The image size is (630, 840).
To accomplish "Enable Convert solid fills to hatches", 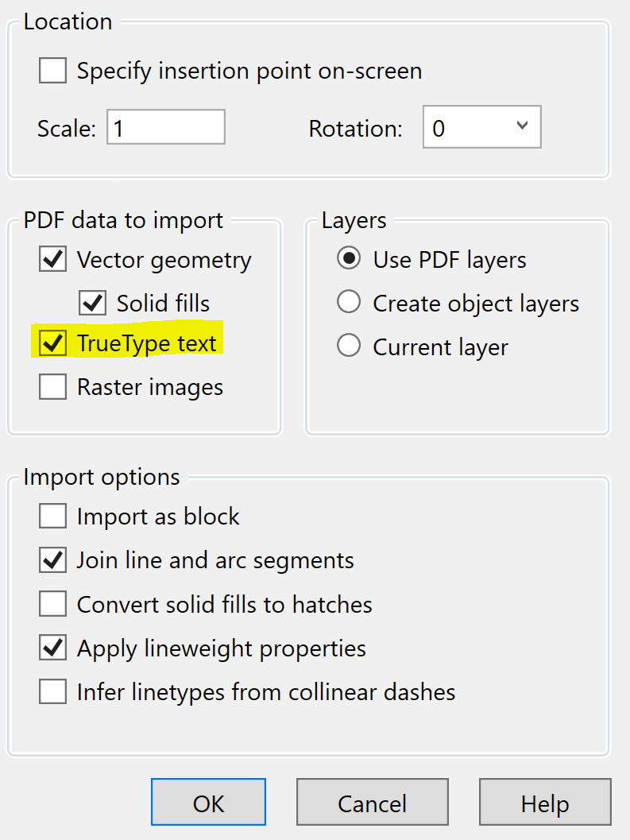I will (x=52, y=603).
